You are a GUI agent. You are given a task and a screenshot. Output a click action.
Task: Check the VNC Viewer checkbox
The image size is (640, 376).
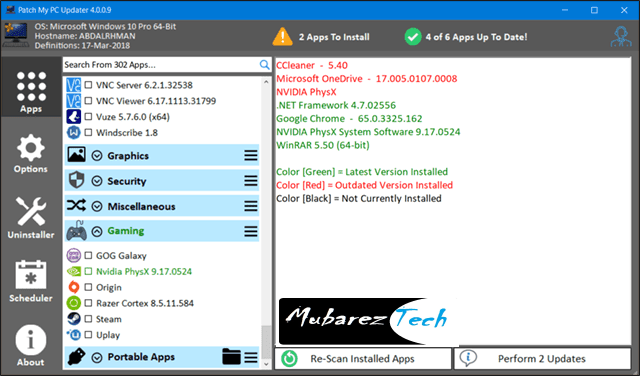point(88,101)
